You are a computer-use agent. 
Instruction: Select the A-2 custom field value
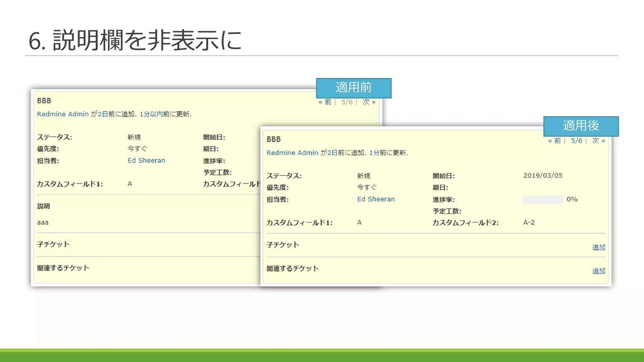[x=529, y=222]
